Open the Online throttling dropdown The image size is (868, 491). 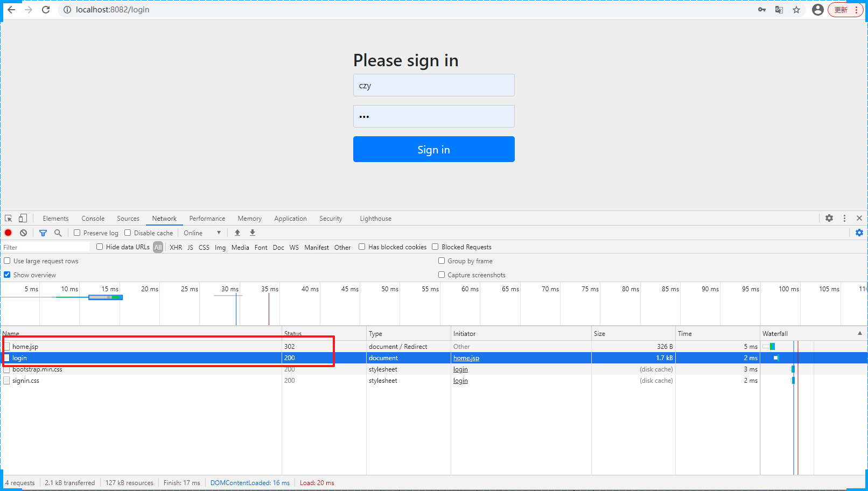[202, 233]
